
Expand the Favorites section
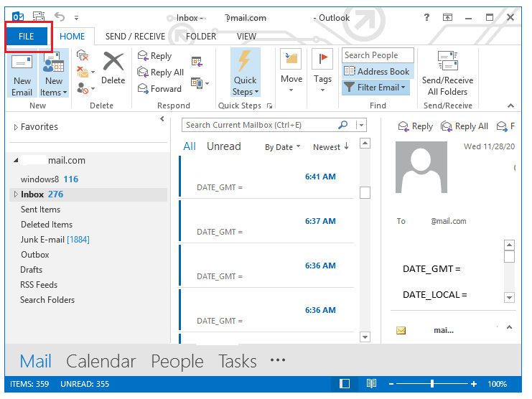pyautogui.click(x=16, y=127)
